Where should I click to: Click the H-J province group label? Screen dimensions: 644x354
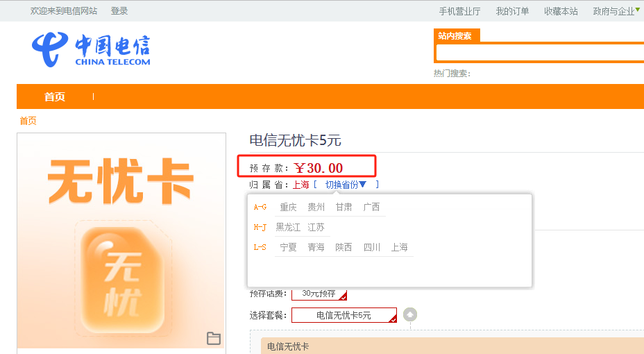click(260, 227)
